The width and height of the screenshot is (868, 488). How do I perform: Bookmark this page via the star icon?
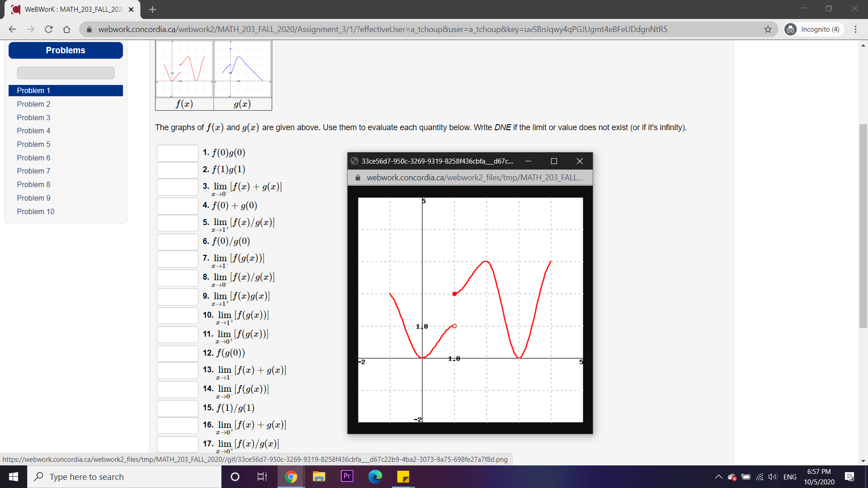(768, 29)
